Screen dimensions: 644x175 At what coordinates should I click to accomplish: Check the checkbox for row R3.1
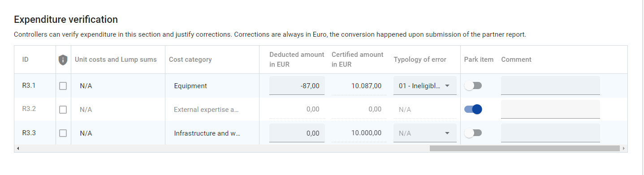point(63,86)
